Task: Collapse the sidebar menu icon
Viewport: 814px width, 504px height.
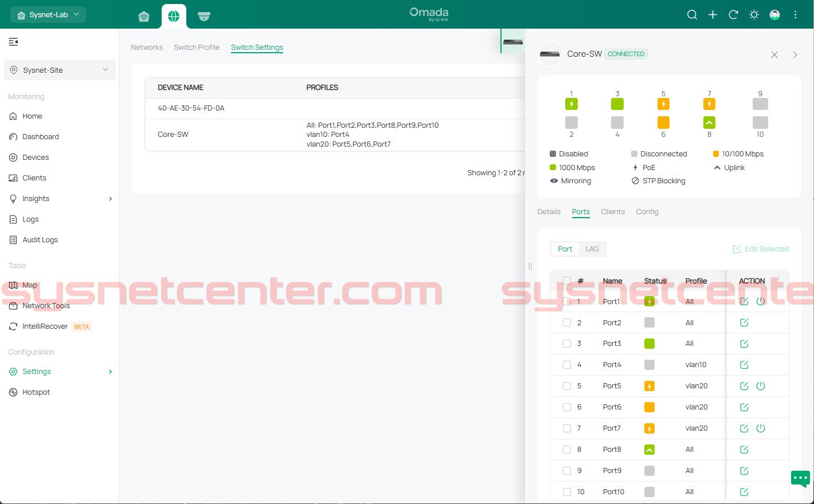Action: (x=13, y=42)
